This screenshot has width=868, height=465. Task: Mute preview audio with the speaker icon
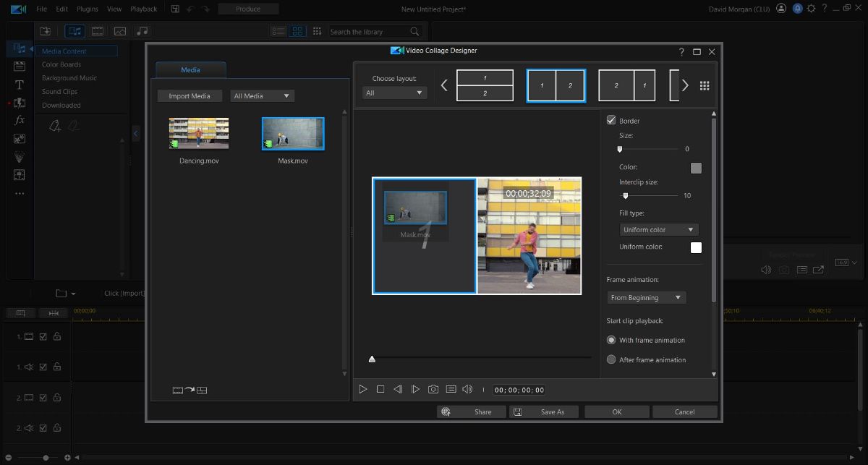(x=468, y=389)
